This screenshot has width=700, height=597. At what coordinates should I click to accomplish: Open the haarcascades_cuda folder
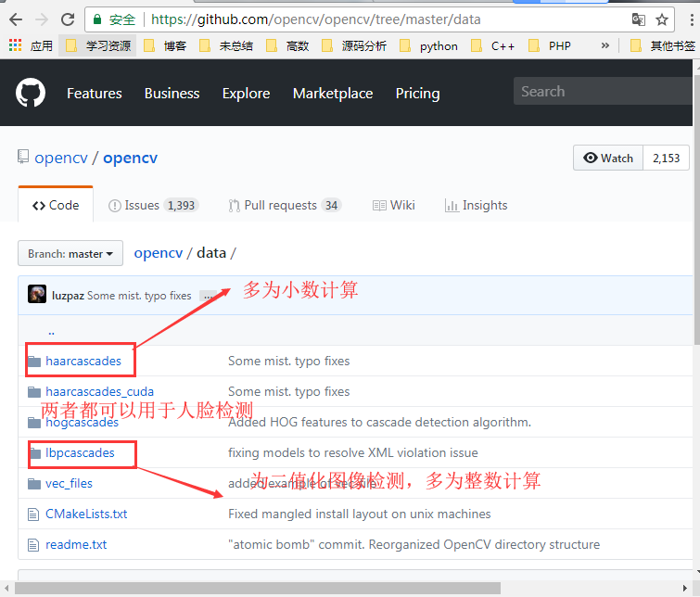point(99,391)
